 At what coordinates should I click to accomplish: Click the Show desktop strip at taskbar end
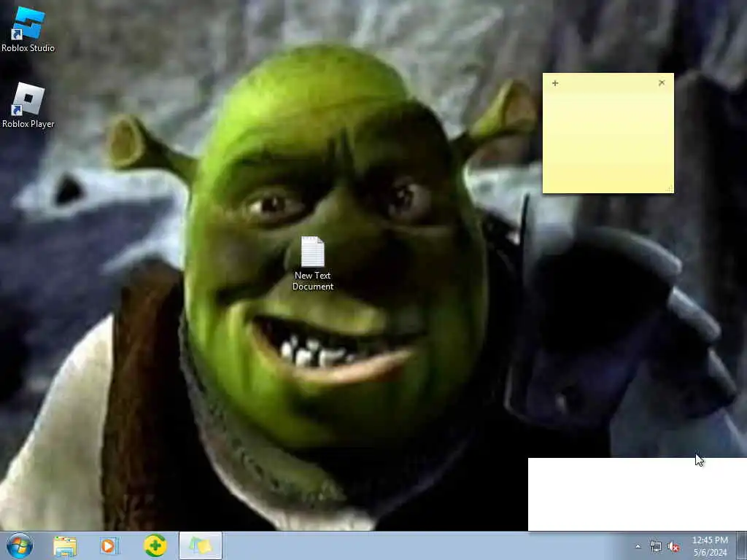click(742, 545)
